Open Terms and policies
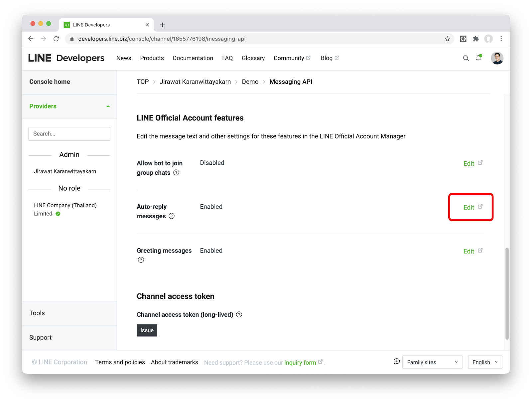 click(120, 362)
